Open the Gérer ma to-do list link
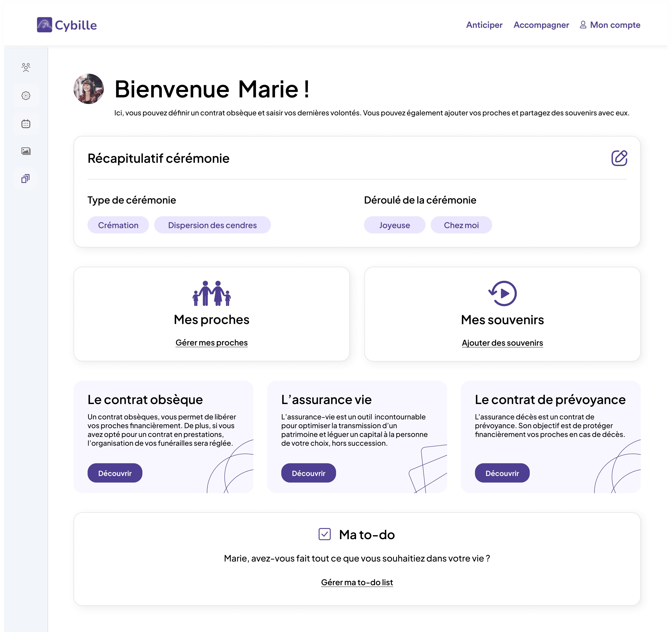Screen dimensions: 672x632 tap(357, 582)
